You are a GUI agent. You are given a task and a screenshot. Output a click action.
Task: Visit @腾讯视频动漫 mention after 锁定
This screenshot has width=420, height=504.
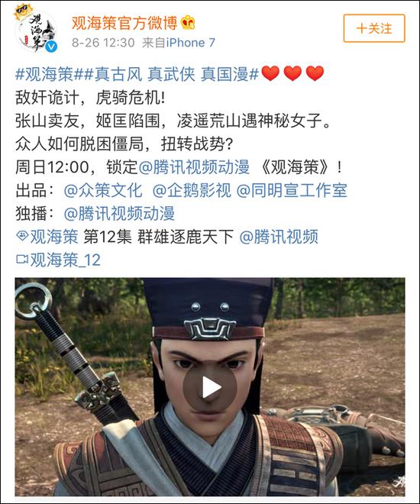[x=194, y=167]
